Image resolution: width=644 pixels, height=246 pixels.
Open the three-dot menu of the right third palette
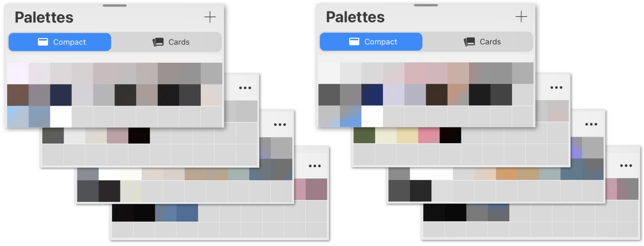coord(591,124)
